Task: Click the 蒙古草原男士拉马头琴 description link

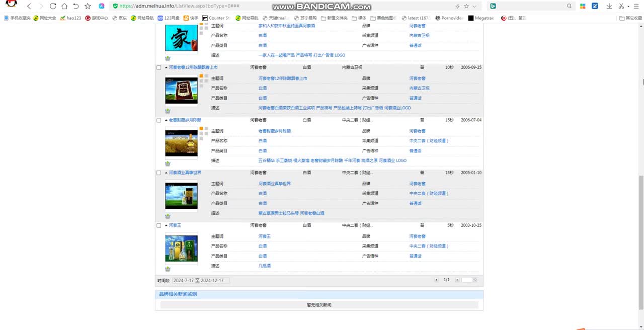Action: click(278, 213)
